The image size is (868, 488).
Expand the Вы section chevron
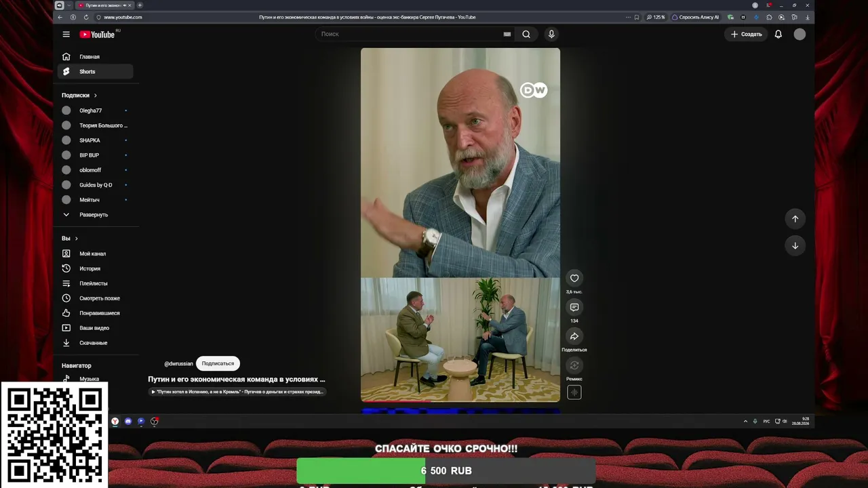[76, 239]
